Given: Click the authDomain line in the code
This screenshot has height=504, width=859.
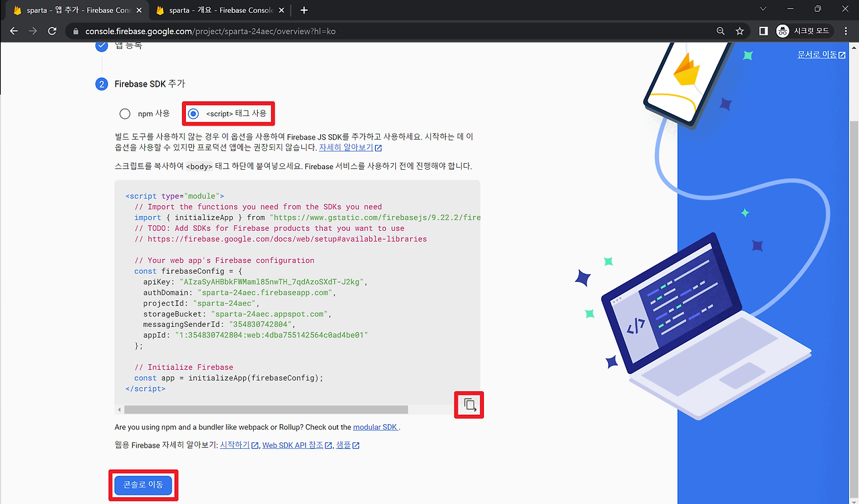Looking at the screenshot, I should click(239, 293).
